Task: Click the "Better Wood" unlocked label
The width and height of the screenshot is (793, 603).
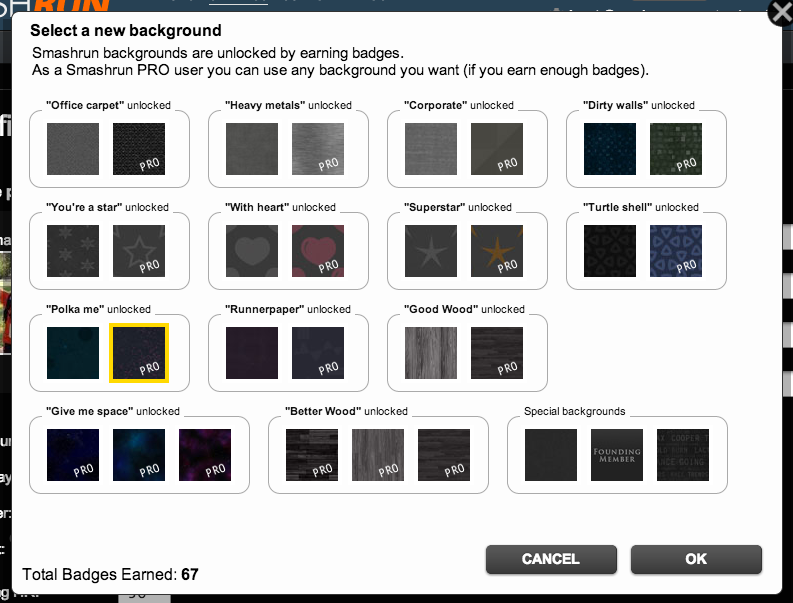Action: click(346, 411)
